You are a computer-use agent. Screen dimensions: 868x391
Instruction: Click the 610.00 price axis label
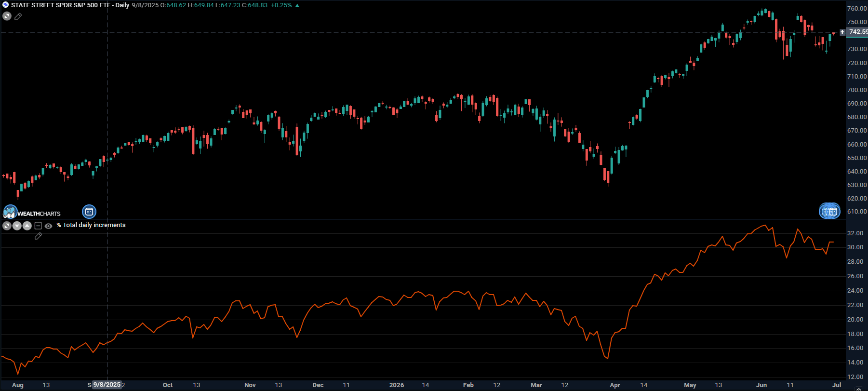pos(857,212)
